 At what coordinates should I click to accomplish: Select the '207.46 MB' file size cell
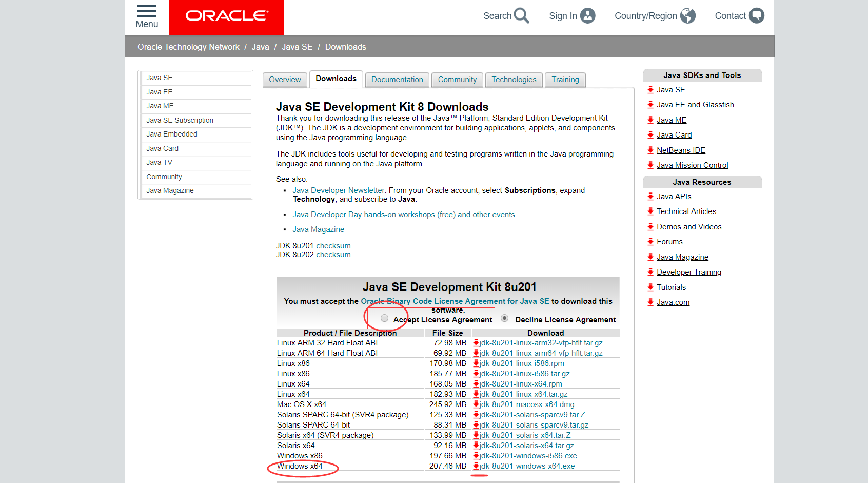click(x=448, y=466)
